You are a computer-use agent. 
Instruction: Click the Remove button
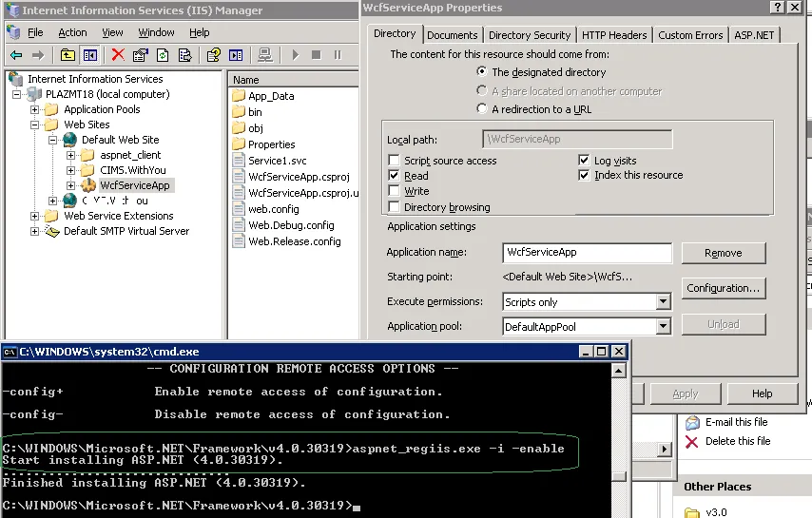pyautogui.click(x=724, y=253)
